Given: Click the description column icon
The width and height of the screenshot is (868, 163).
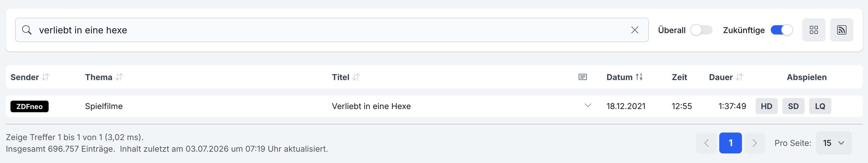Looking at the screenshot, I should tap(583, 77).
